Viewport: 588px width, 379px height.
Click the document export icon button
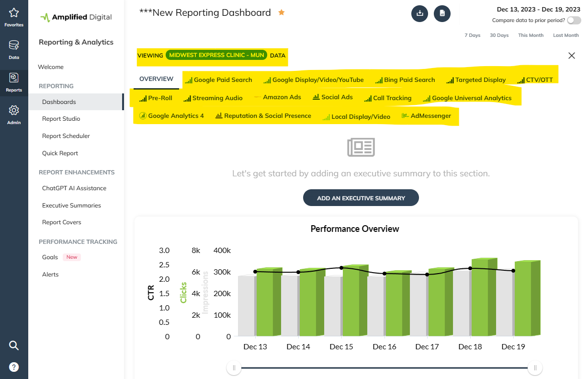(442, 13)
